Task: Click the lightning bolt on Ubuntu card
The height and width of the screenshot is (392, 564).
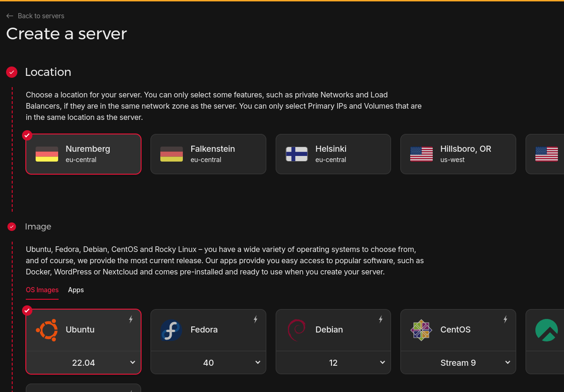Action: pyautogui.click(x=131, y=319)
